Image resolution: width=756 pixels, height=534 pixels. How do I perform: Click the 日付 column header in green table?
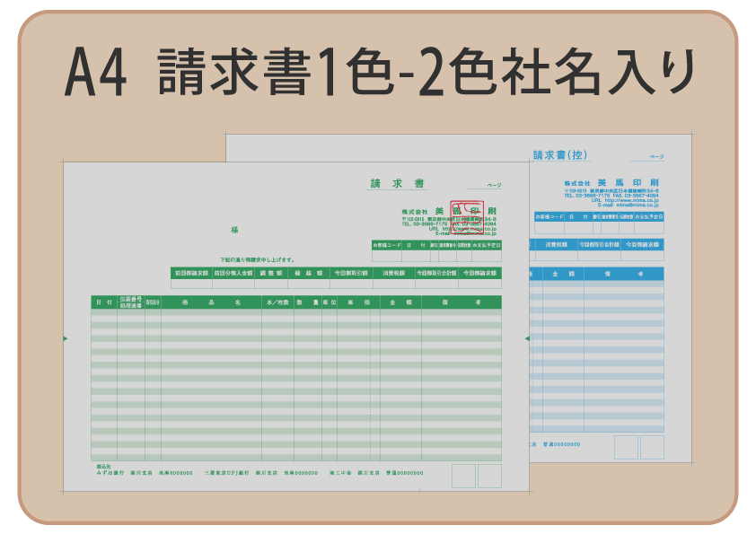click(x=104, y=302)
